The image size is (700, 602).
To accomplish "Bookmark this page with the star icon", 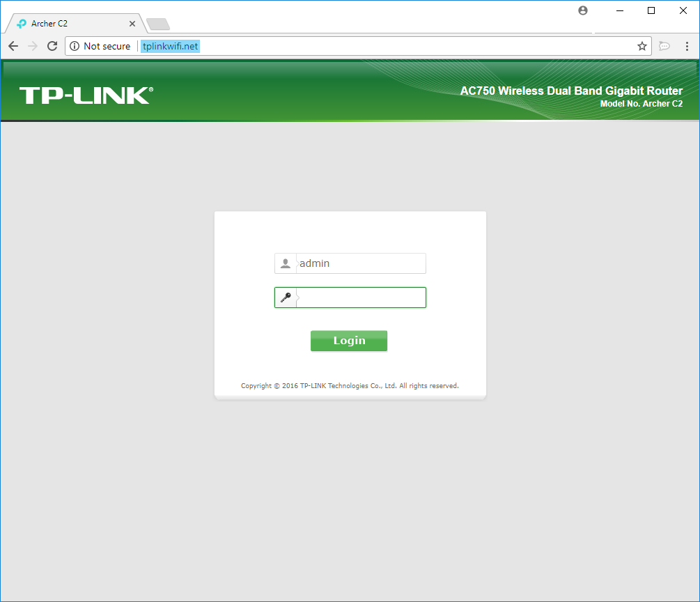I will coord(642,46).
